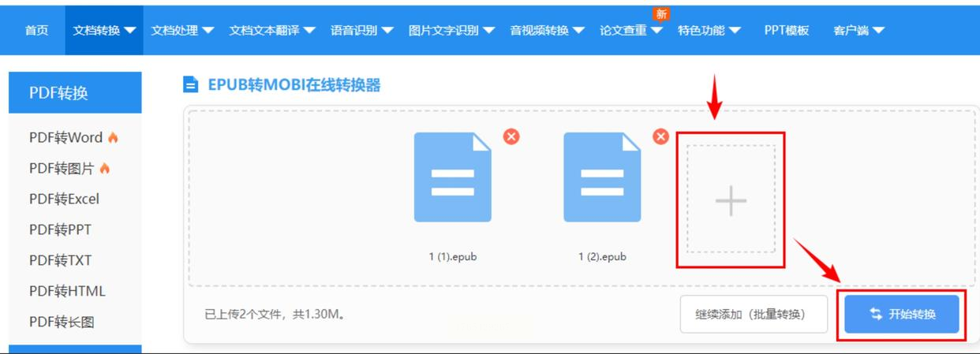
Task: Open the PDF转Excel sidebar link
Action: pyautogui.click(x=64, y=199)
